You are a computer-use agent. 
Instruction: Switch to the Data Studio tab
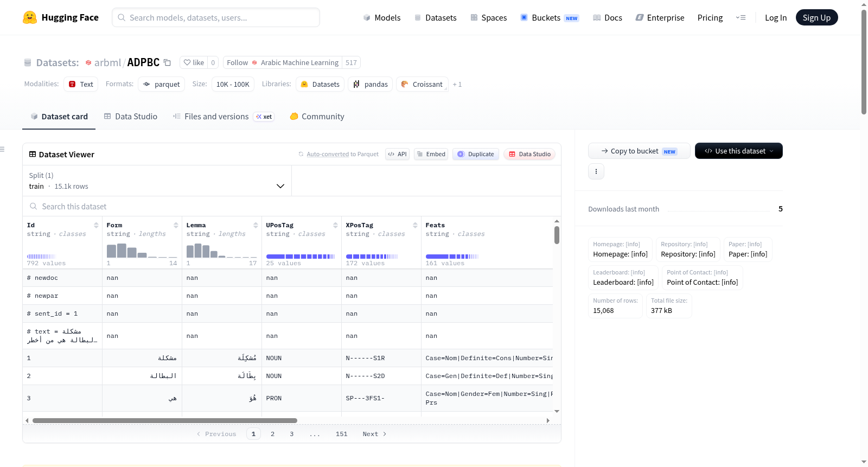(131, 116)
